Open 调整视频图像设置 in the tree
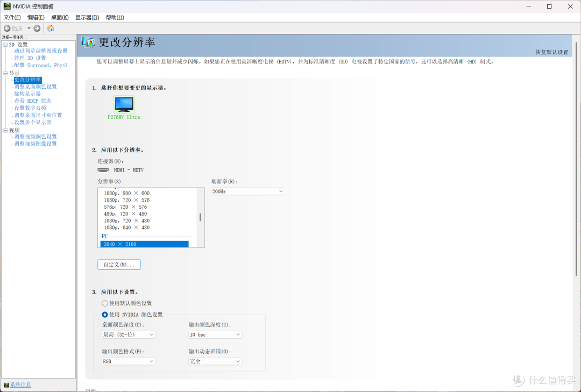The image size is (581, 392). (x=36, y=144)
